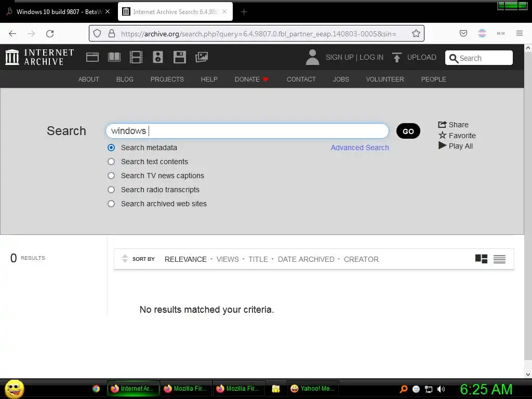
Task: Sort results by CREATOR
Action: point(362,259)
